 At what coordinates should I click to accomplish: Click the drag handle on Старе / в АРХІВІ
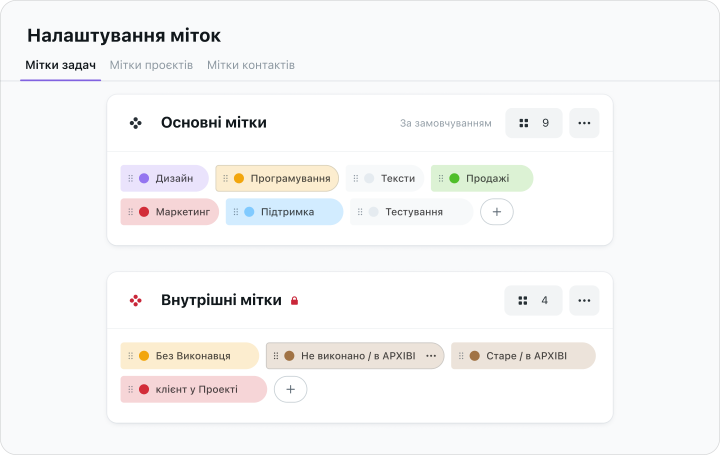pos(461,356)
